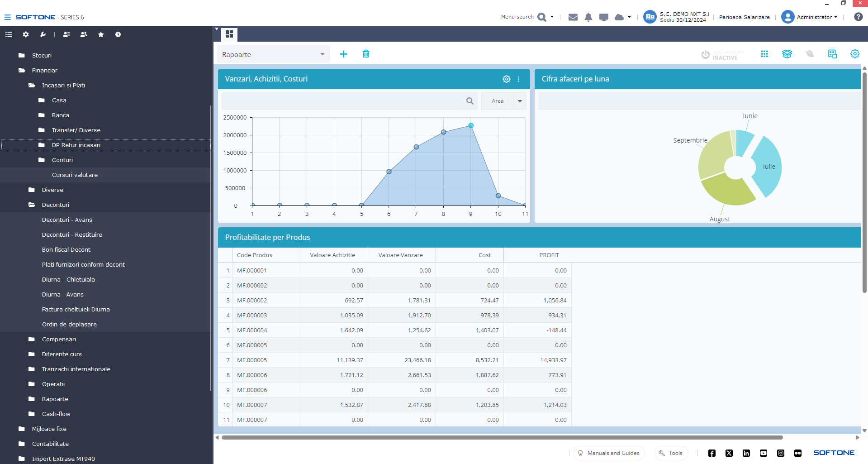Open the mail envelope icon
Screen dimensions: 868x464
(x=573, y=17)
